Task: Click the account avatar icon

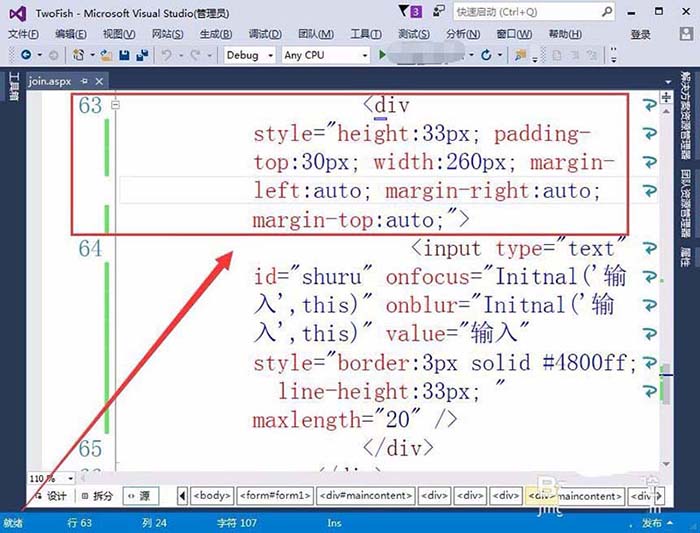Action: pyautogui.click(x=686, y=34)
